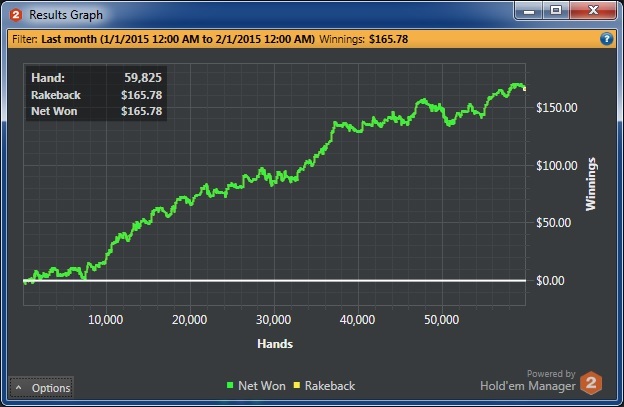Viewport: 624px width, 407px height.
Task: Click the Winnings $165.78 value in filter bar
Action: pos(388,39)
